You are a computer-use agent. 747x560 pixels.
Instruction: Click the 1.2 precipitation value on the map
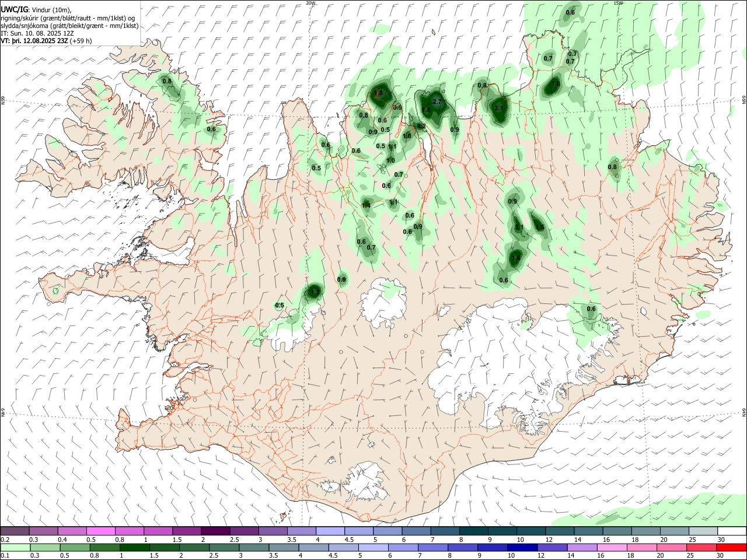point(421,126)
